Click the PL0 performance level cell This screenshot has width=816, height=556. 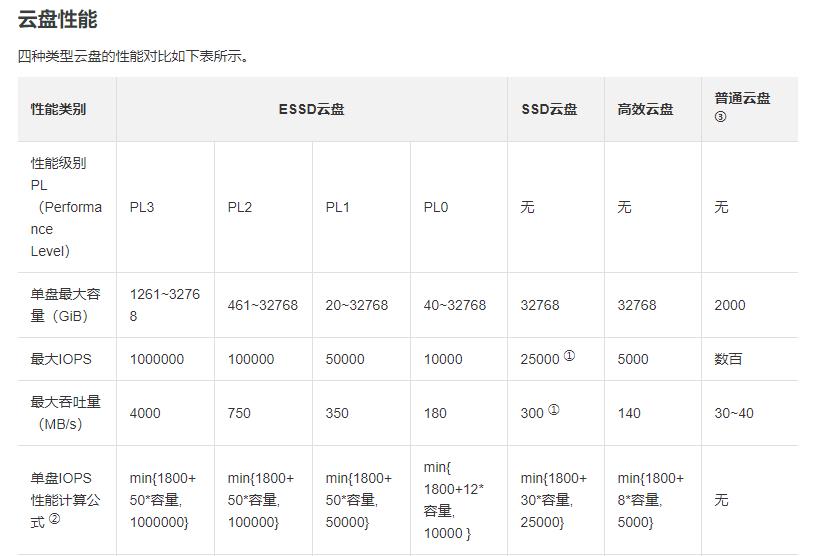tap(435, 207)
